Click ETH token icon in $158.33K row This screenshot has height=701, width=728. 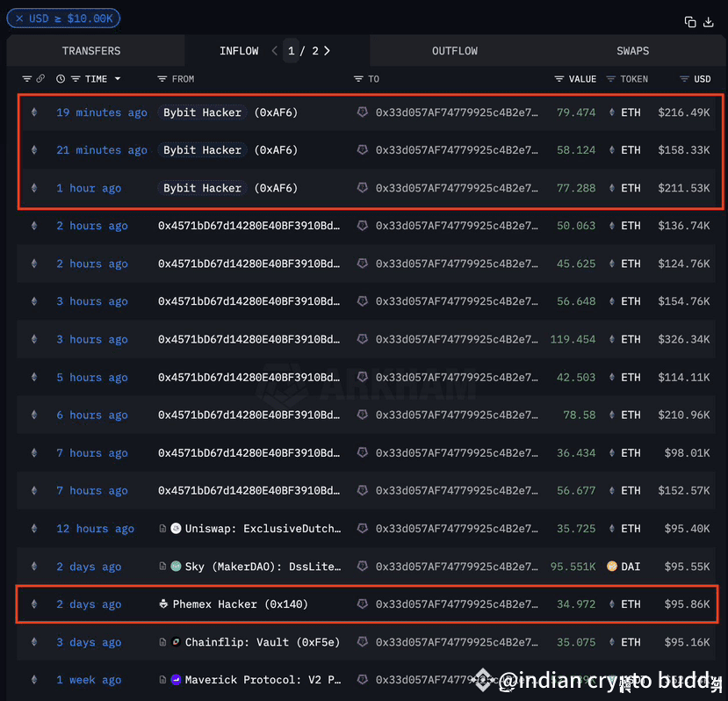[x=611, y=150]
